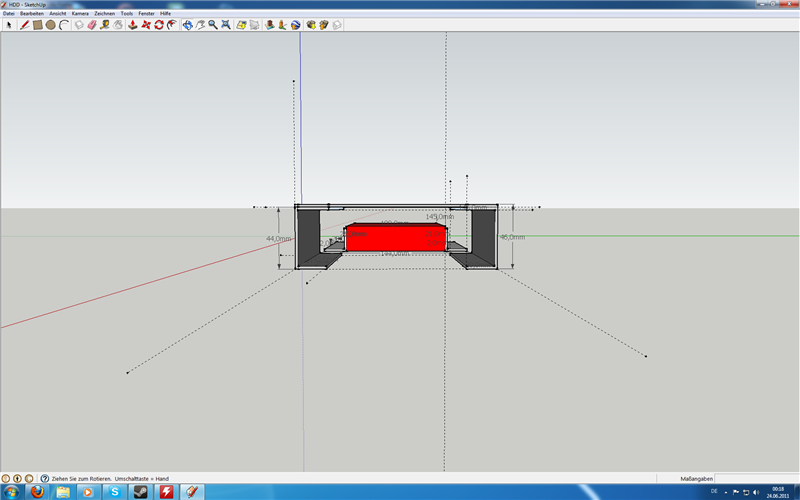Click the right dark grey bracket wall

tap(483, 237)
